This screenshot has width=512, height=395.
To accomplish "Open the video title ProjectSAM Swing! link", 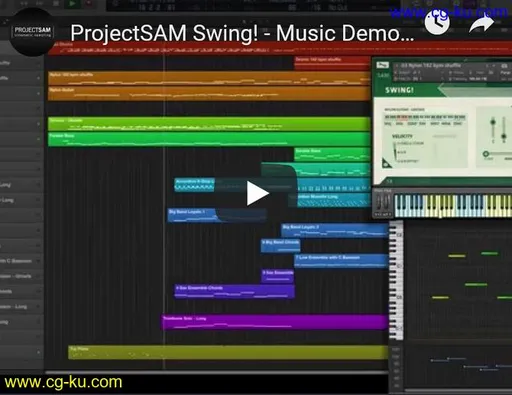I will (242, 33).
